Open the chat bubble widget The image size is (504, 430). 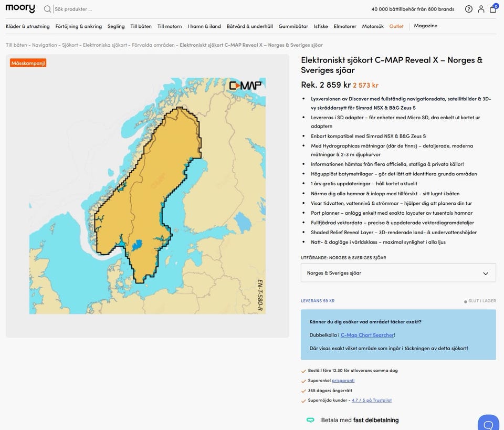point(488,424)
